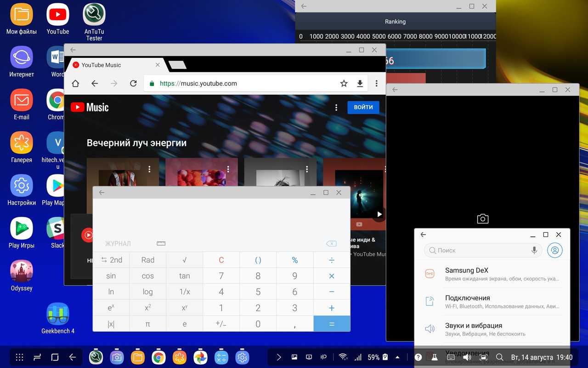Tap the camera shutter icon

482,218
